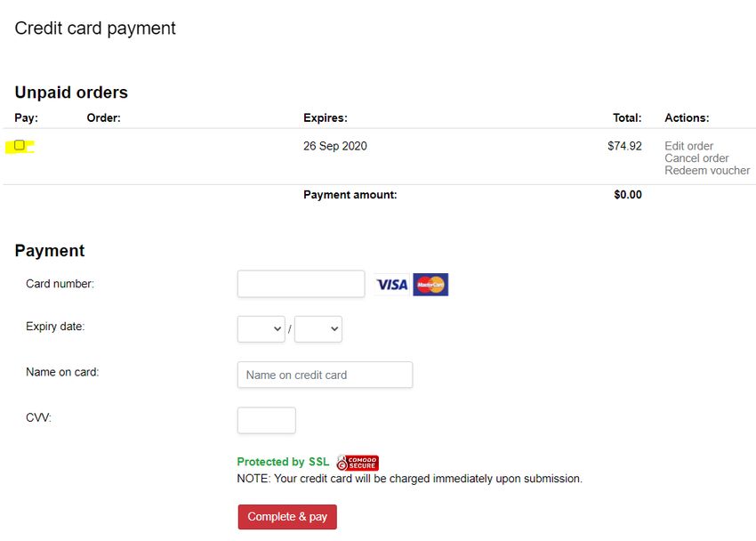Click the Redeem voucher link
This screenshot has width=756, height=541.
[x=707, y=170]
